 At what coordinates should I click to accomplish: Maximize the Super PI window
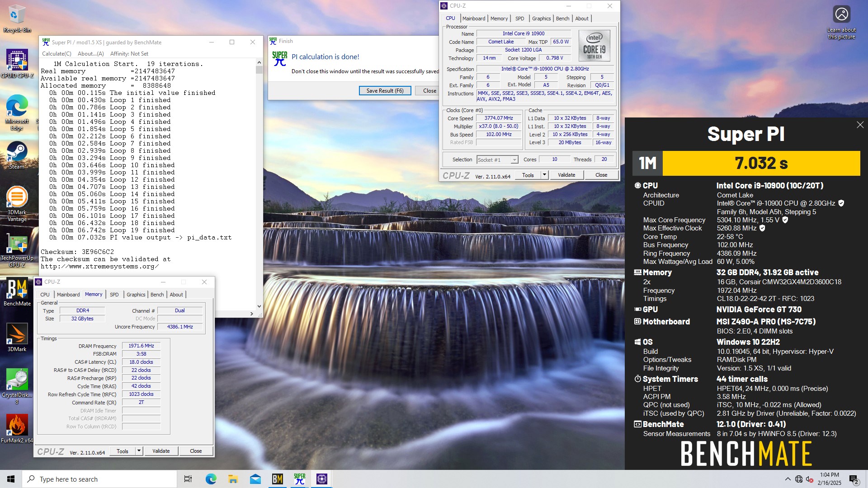(232, 42)
